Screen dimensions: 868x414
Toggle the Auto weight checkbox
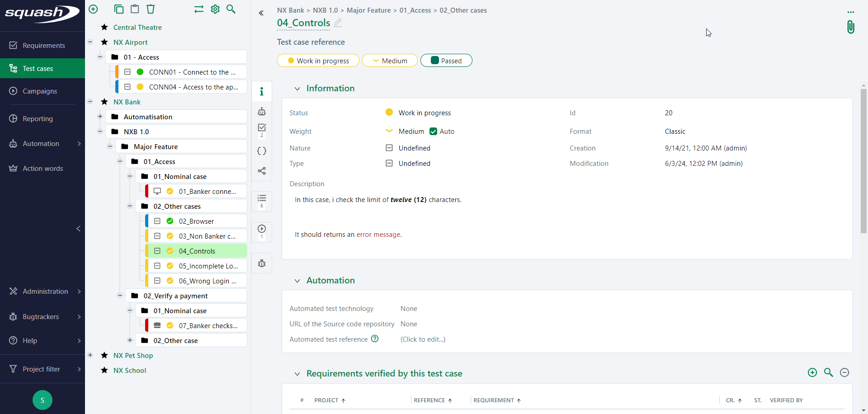(433, 132)
